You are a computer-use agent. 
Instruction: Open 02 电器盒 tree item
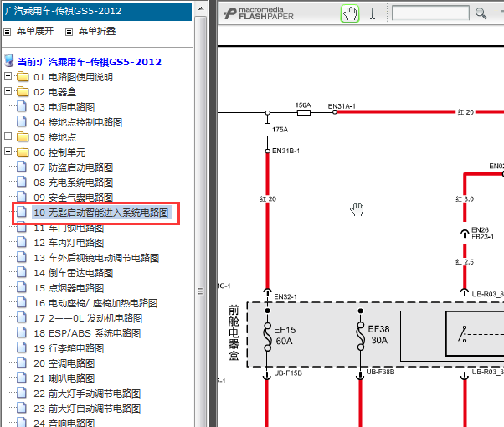55,92
